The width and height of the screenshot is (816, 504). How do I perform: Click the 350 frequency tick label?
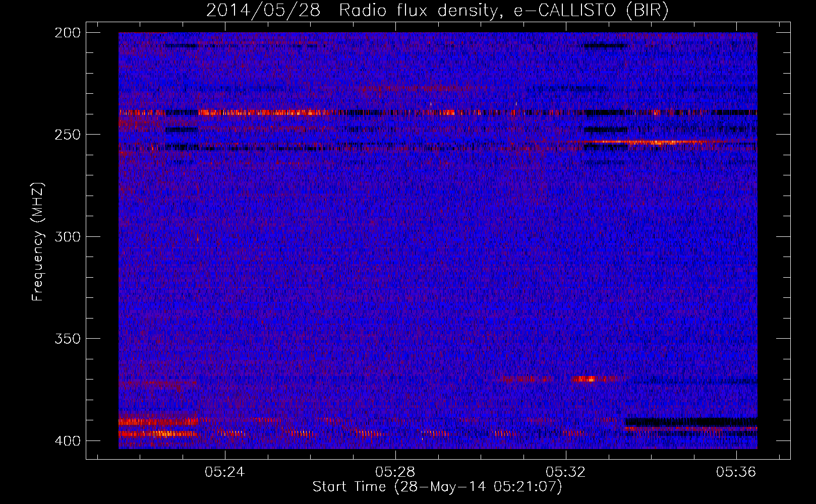(68, 339)
